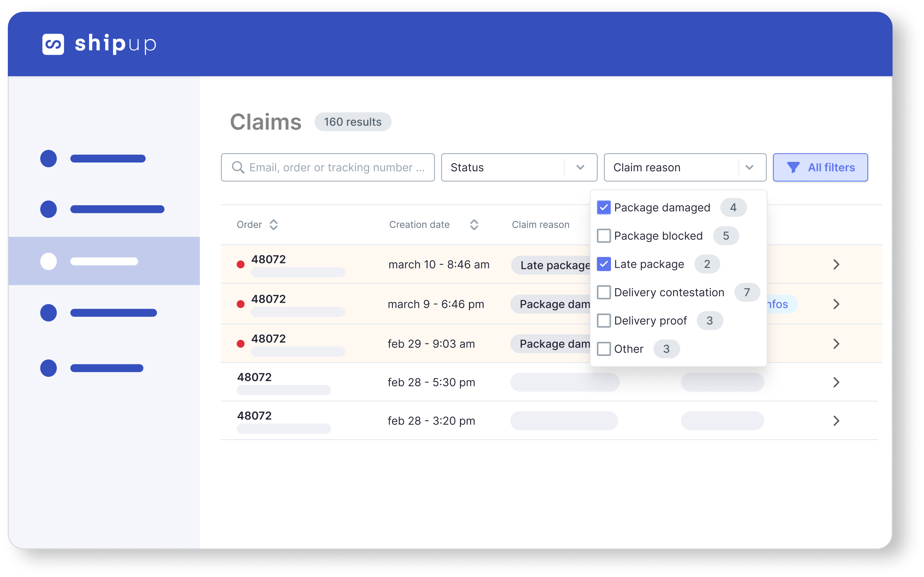Click the red dot on the March 9 claim
The height and width of the screenshot is (577, 924).
(x=241, y=304)
